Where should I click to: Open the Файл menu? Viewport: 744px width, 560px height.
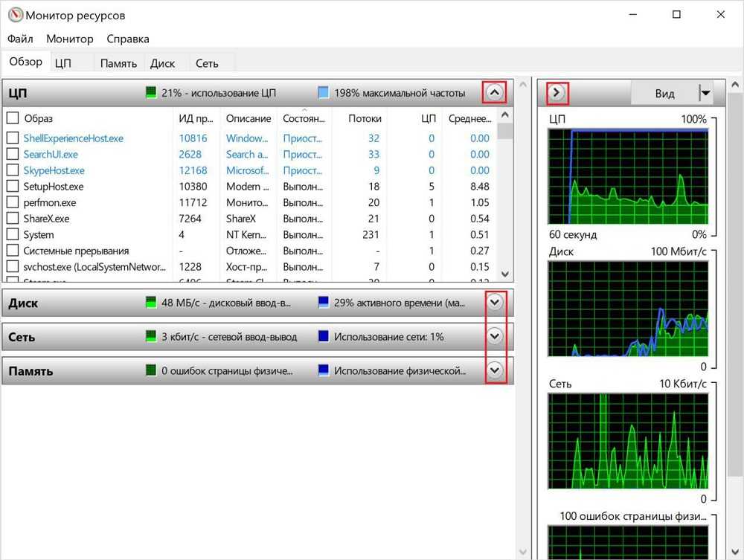click(20, 39)
